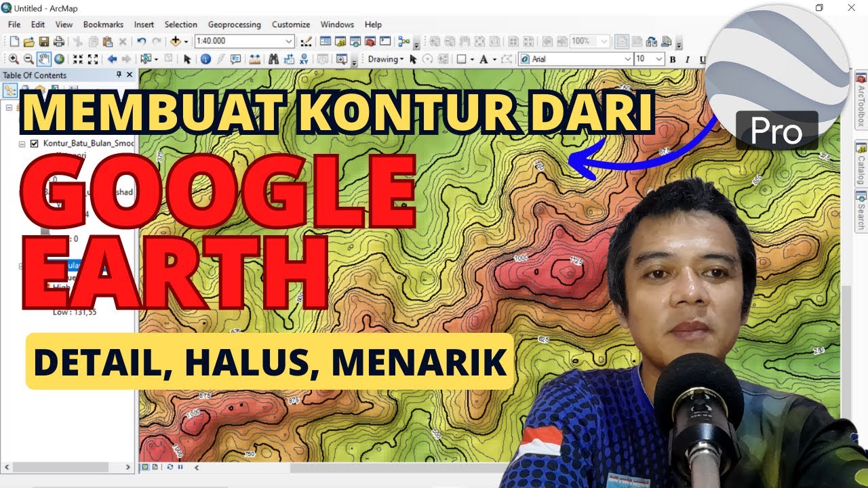Open the View menu
This screenshot has height=488, width=868.
pyautogui.click(x=64, y=24)
